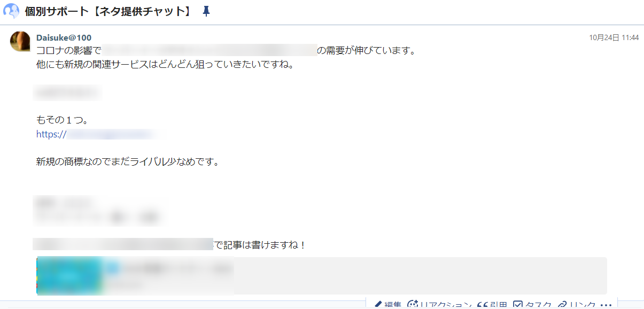Open the teal link preview thumbnail image

pyautogui.click(x=69, y=276)
